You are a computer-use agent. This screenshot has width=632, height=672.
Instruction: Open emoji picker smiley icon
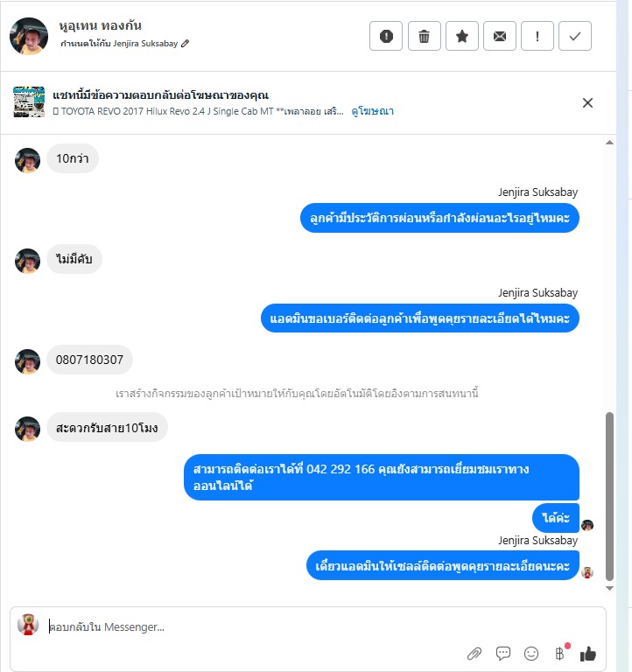click(x=531, y=653)
